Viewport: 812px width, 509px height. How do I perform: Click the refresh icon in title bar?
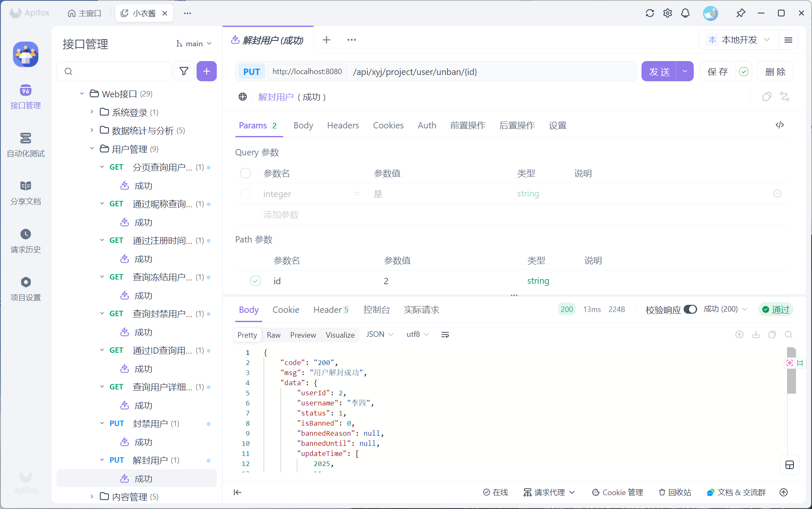(x=650, y=13)
